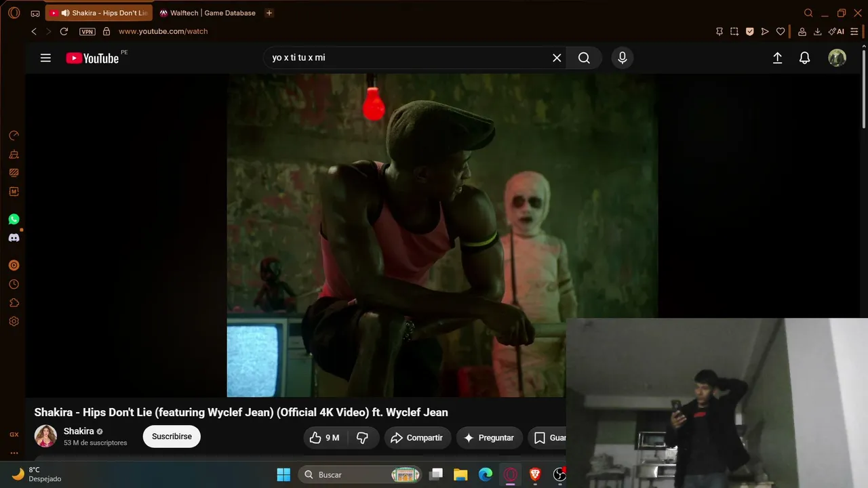
Task: Open History clock in the sidebar
Action: point(14,285)
